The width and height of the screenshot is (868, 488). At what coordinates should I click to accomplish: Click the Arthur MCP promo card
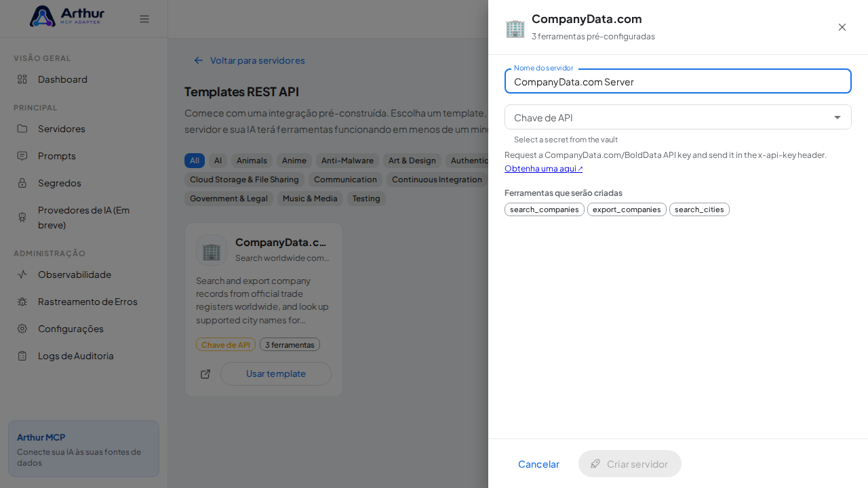coord(83,449)
